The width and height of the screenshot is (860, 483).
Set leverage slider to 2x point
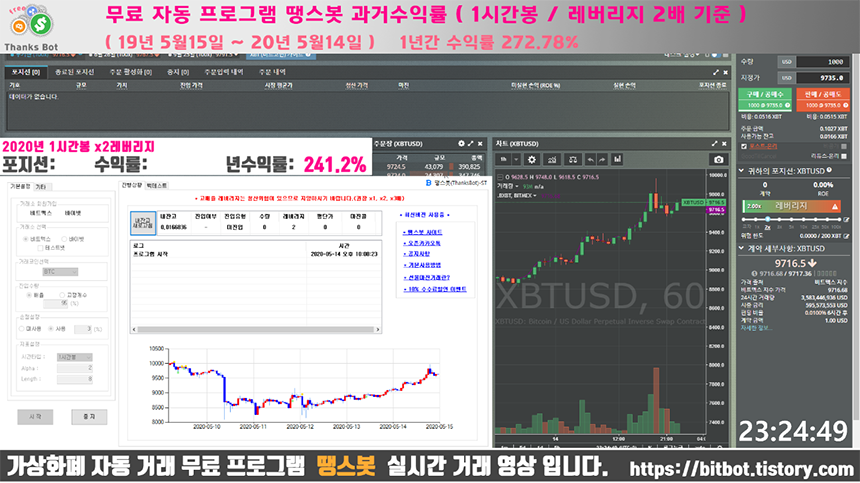pyautogui.click(x=767, y=219)
